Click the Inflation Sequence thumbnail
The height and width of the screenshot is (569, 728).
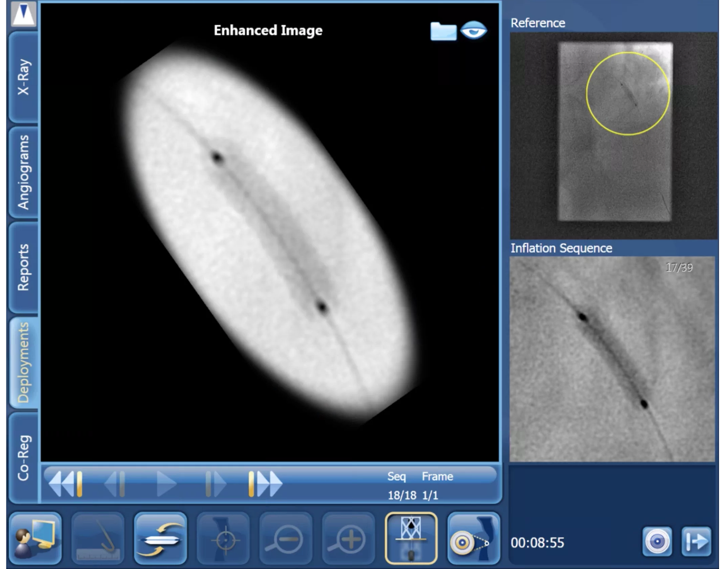612,359
